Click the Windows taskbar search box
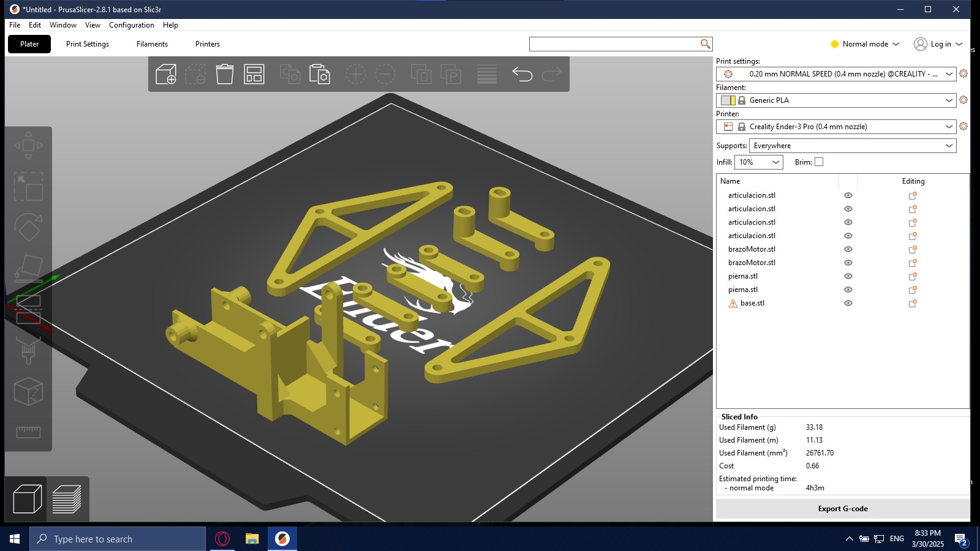This screenshot has height=551, width=980. [x=118, y=539]
